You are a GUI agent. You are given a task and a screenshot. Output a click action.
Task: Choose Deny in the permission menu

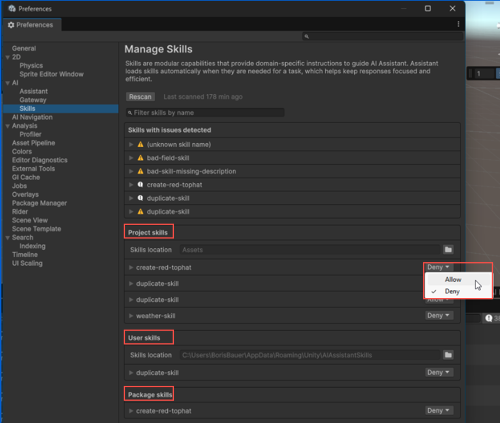coord(458,291)
